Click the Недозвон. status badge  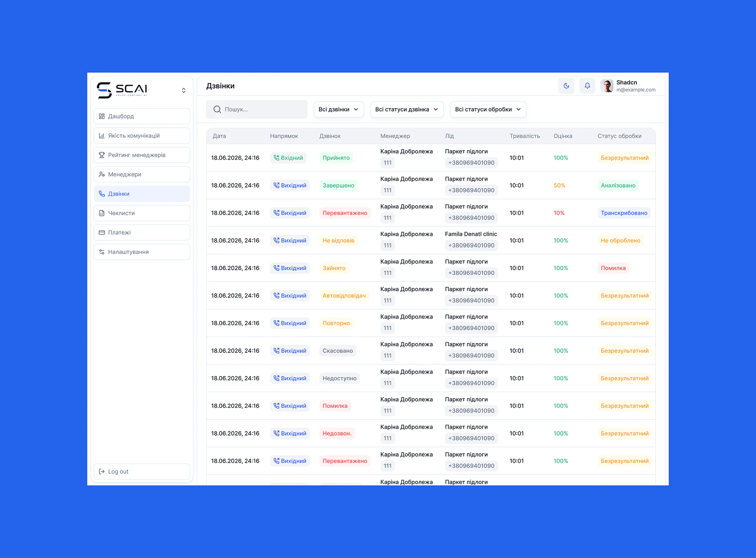point(337,434)
